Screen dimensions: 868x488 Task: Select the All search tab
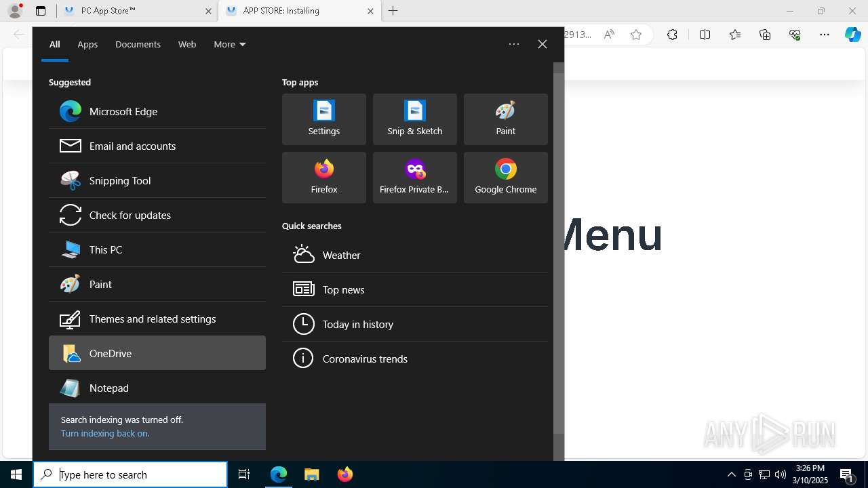tap(55, 44)
